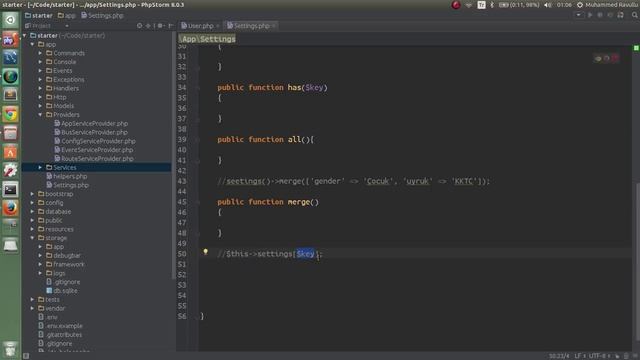Click the Bluetooth indicator in top panel
640x360 pixels.
(492, 5)
